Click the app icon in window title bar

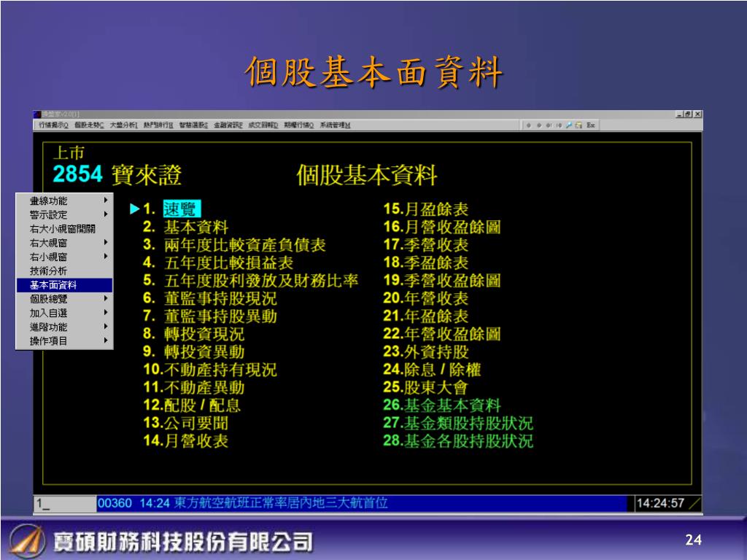click(37, 114)
